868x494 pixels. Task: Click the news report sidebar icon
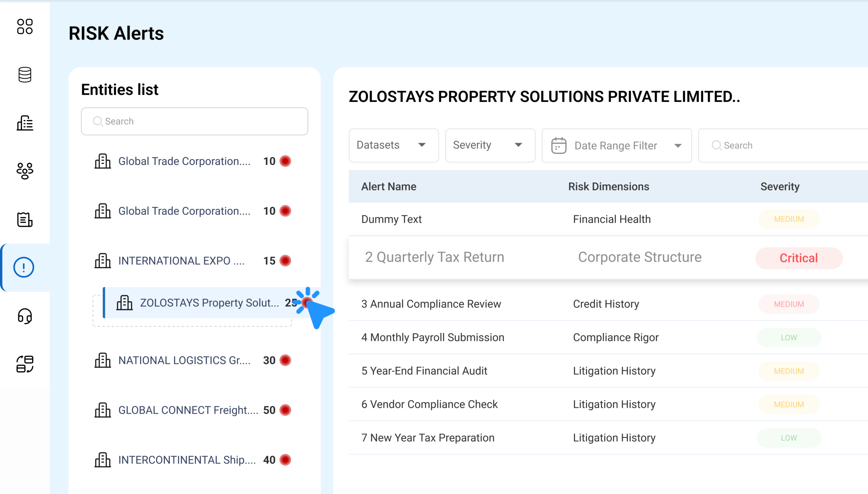25,219
